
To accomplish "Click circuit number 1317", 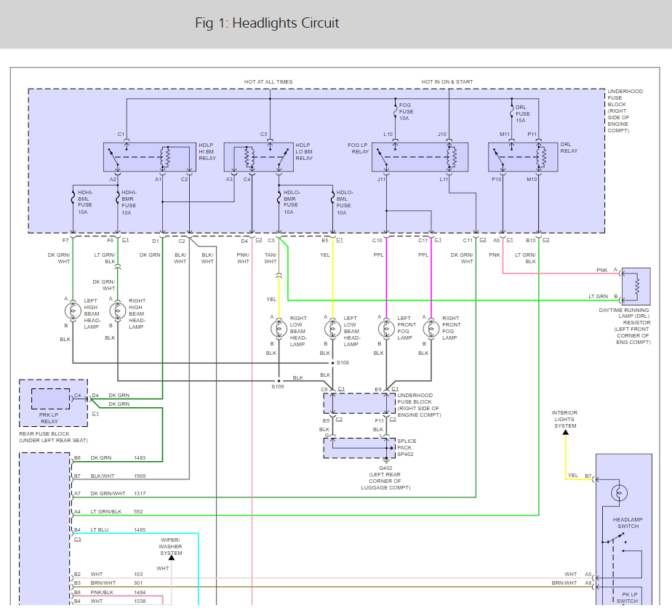I will click(140, 493).
